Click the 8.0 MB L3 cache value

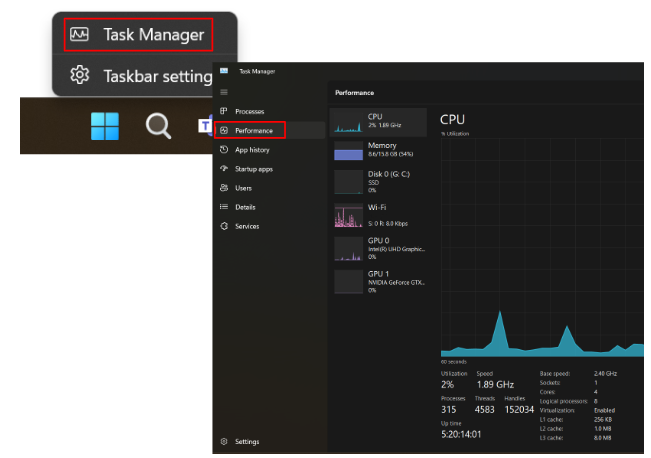point(602,438)
